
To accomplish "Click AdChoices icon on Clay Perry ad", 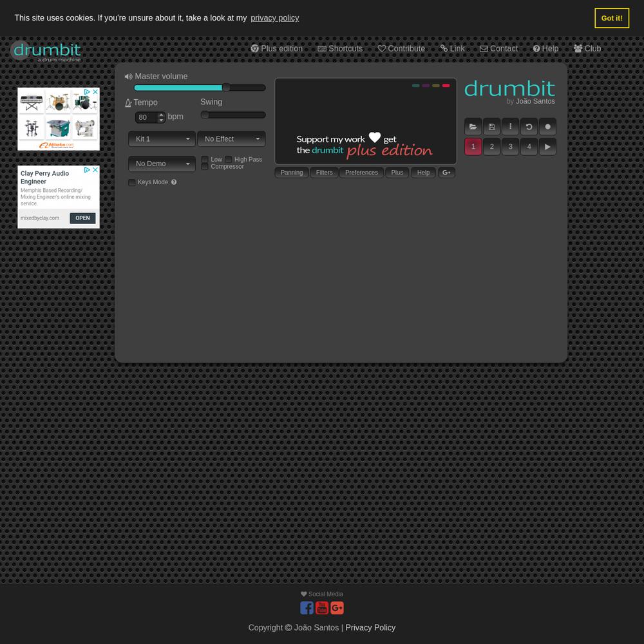I will tap(87, 169).
